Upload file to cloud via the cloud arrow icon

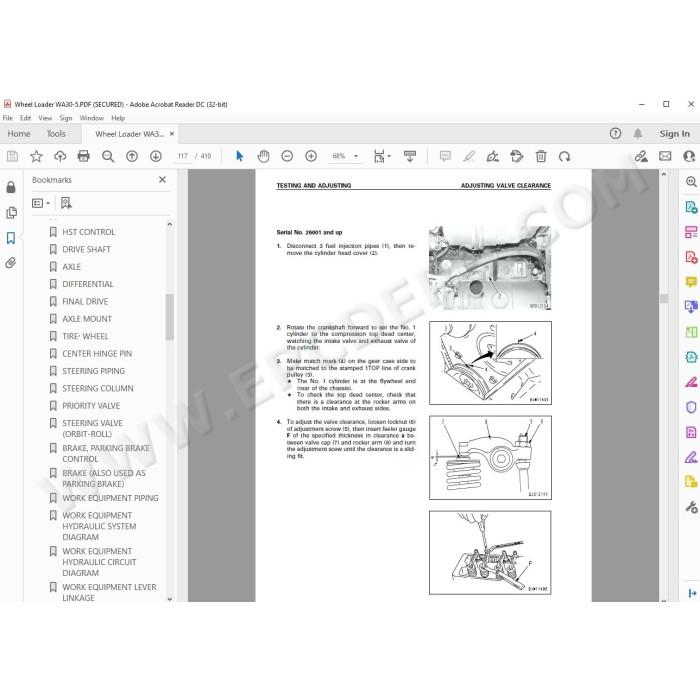tap(60, 156)
